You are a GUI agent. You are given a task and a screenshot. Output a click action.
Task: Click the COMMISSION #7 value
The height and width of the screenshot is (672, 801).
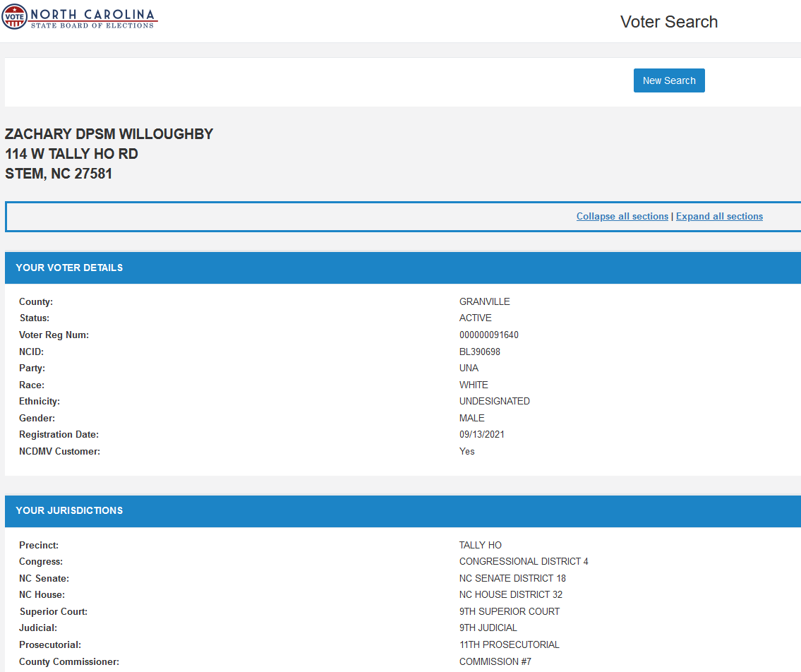tap(495, 662)
